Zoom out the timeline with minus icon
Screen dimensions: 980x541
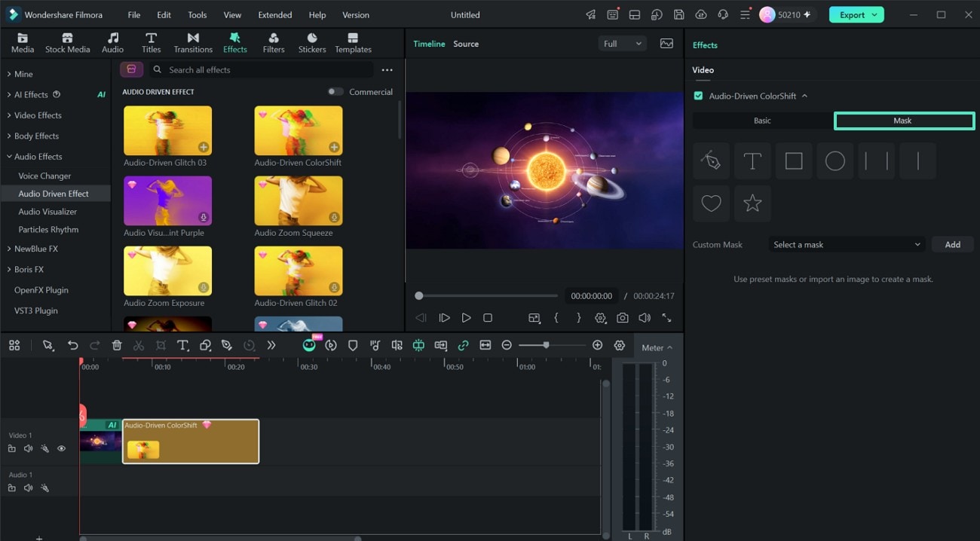(507, 345)
